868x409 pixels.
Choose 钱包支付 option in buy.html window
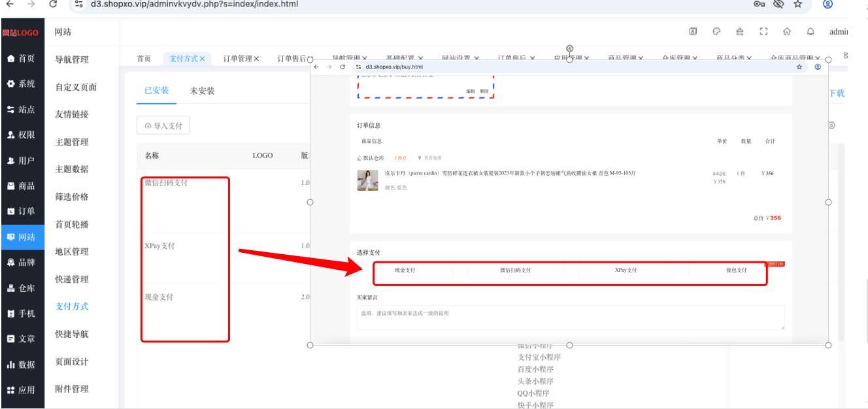[736, 270]
